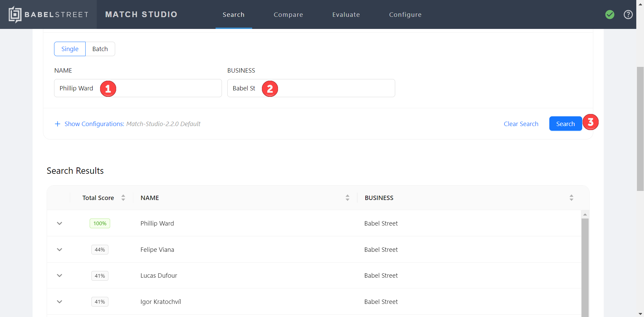Open the help question mark icon
644x317 pixels.
coord(628,14)
